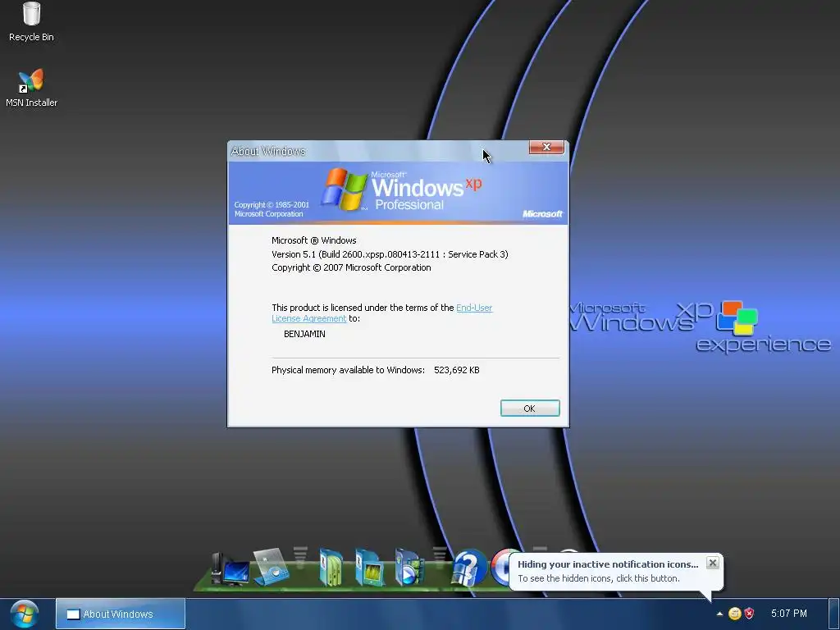The width and height of the screenshot is (840, 630).
Task: Open the Videos folder in the dock
Action: 409,567
